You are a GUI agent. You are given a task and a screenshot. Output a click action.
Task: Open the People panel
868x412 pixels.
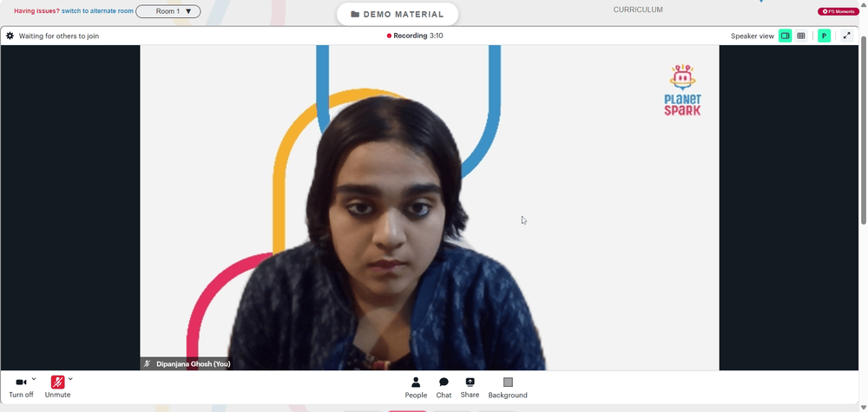coord(416,388)
